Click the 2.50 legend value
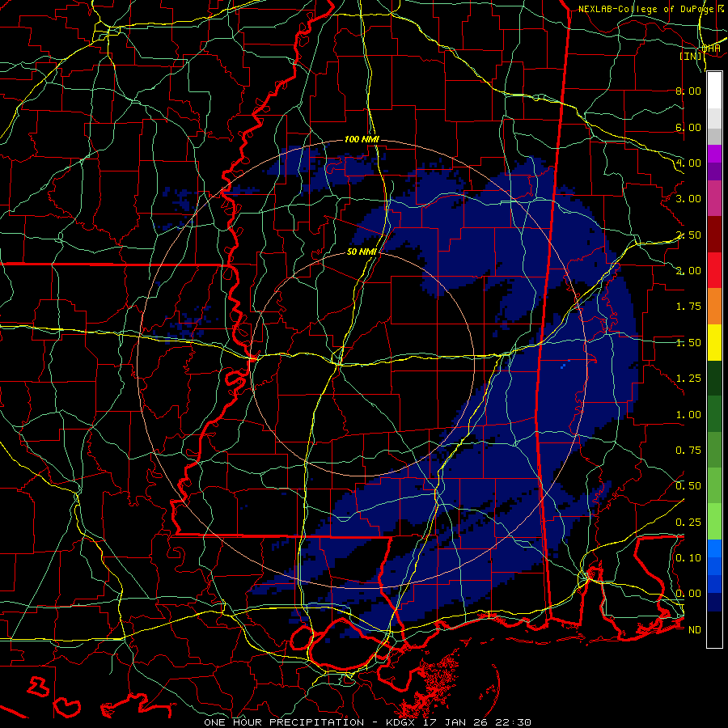This screenshot has width=728, height=728. tap(688, 235)
